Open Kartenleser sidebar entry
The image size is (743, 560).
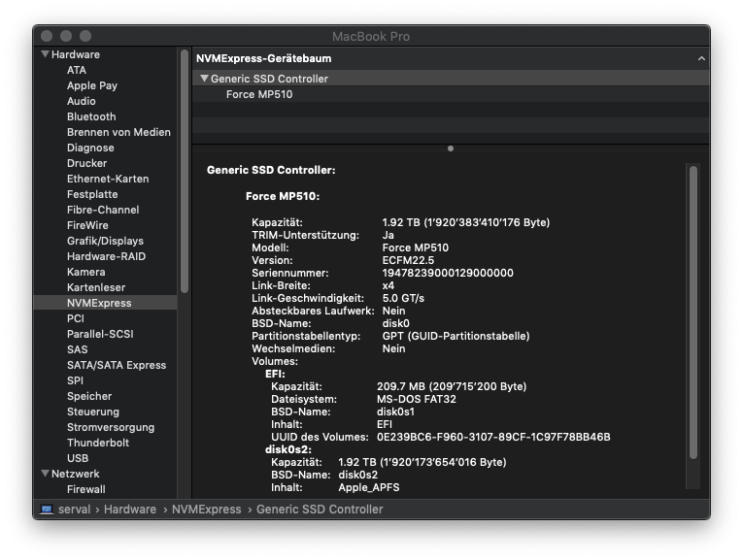pos(96,288)
